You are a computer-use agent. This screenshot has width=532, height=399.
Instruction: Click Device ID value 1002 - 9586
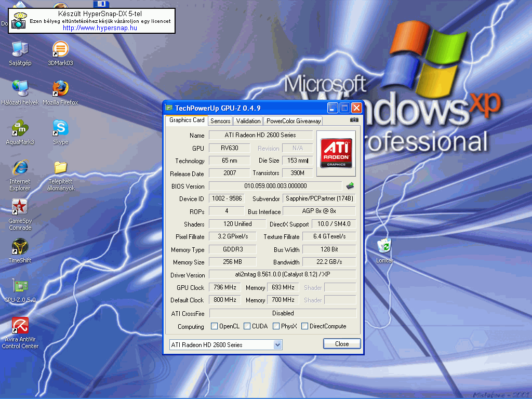click(x=227, y=198)
